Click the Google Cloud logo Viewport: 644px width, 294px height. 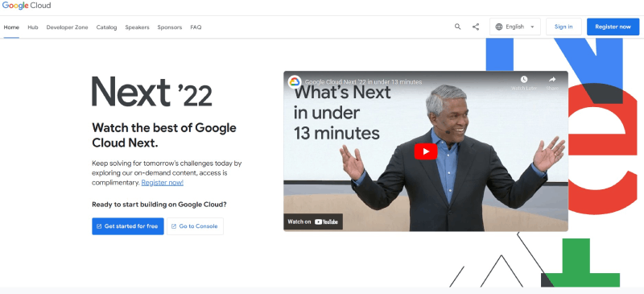point(27,6)
